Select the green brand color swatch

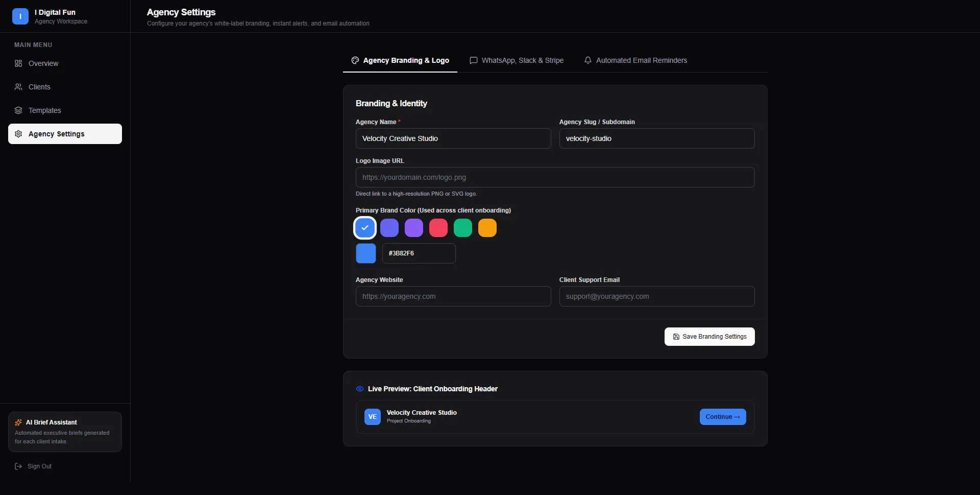[463, 228]
